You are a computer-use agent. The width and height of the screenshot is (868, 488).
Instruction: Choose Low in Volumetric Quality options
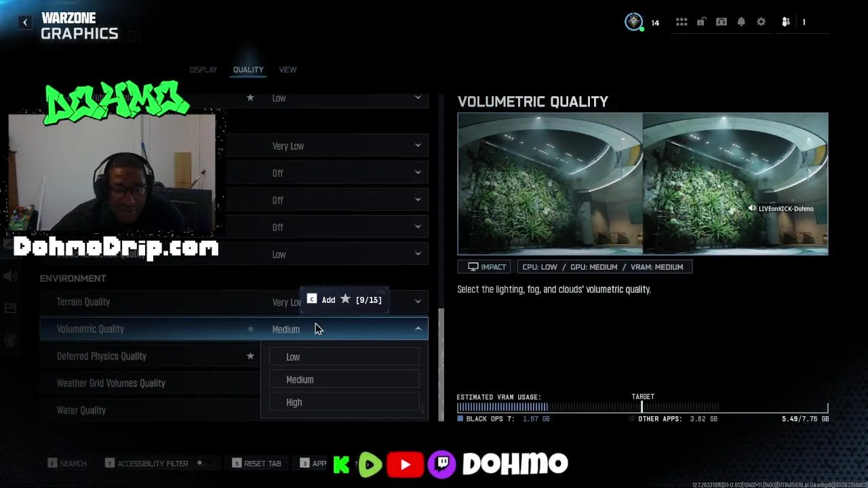click(x=344, y=357)
